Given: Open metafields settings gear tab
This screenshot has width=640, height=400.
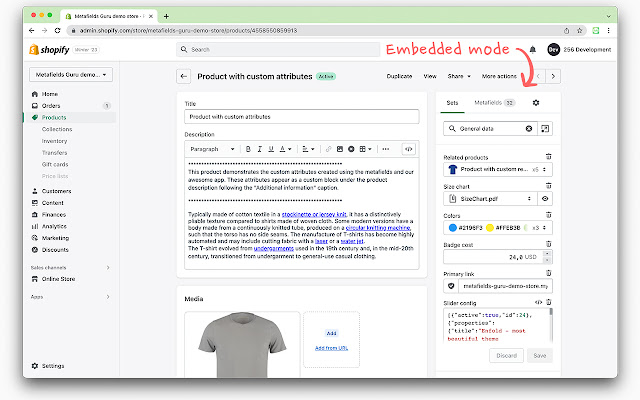Looking at the screenshot, I should (x=536, y=103).
